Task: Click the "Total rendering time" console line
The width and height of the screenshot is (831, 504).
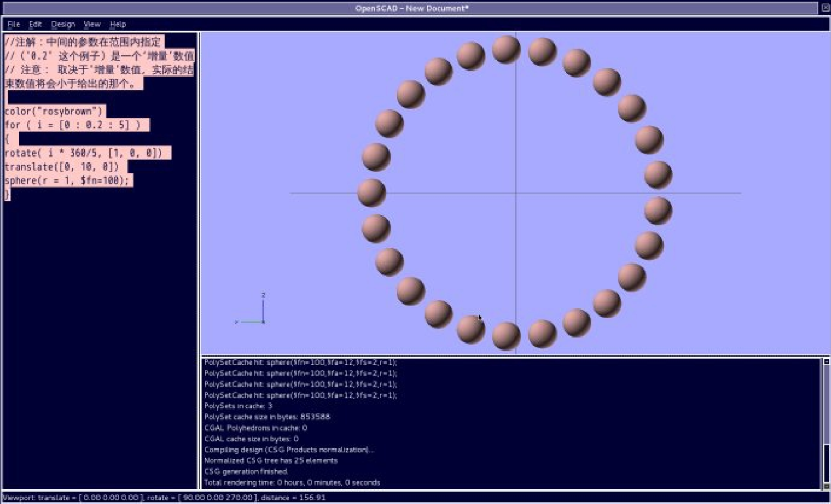Action: (x=292, y=482)
